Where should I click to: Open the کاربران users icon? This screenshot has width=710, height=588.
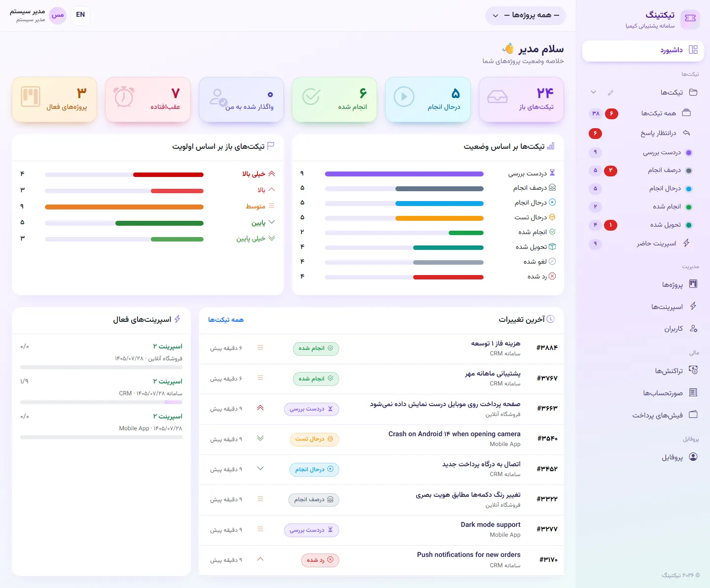(693, 328)
